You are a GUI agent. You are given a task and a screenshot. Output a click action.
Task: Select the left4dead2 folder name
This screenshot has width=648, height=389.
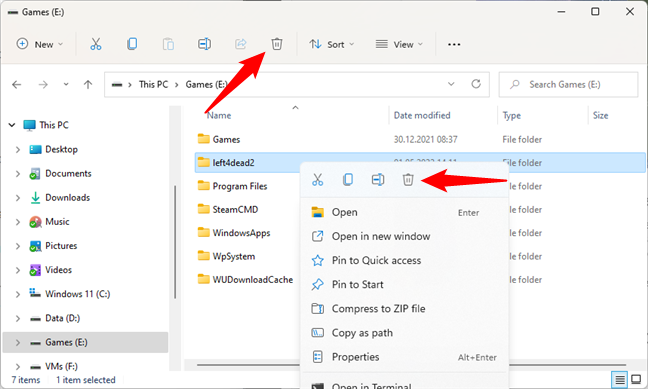click(233, 163)
